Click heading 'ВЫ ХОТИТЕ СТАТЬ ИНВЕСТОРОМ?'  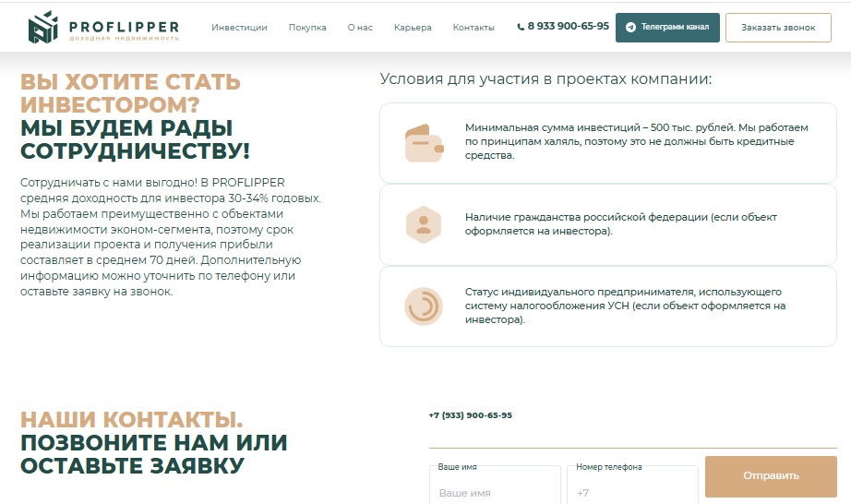(130, 93)
